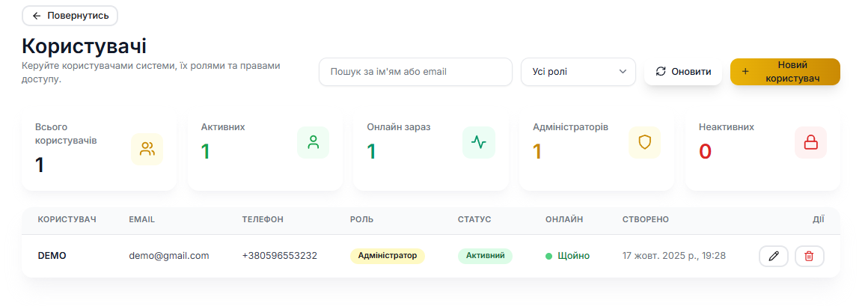The height and width of the screenshot is (306, 868).
Task: Click the Активних card label
Action: [223, 126]
